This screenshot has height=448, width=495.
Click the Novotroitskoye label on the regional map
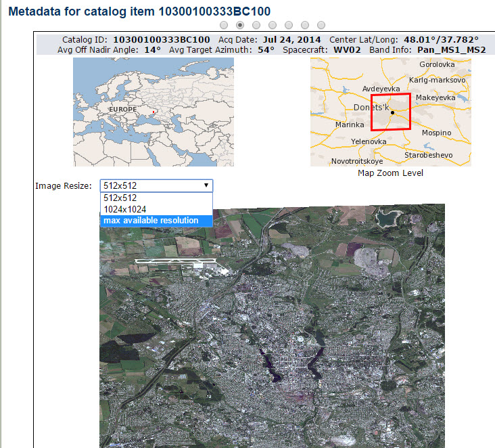(357, 162)
